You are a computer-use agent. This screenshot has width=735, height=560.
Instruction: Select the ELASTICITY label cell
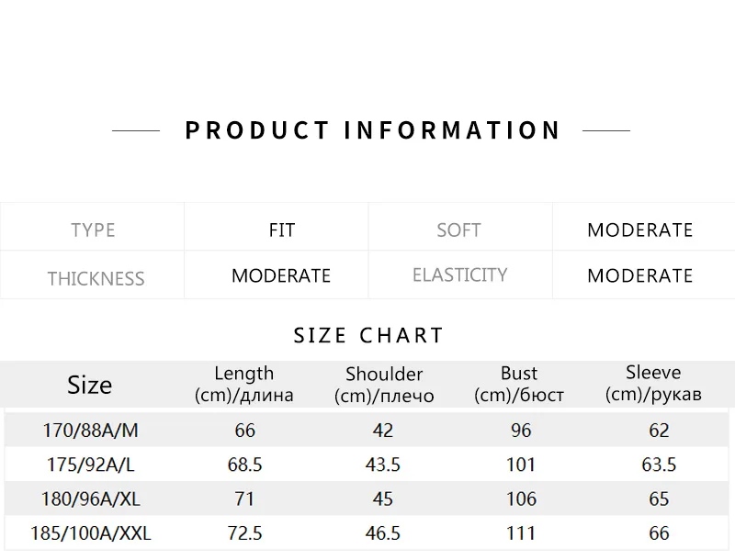[459, 275]
